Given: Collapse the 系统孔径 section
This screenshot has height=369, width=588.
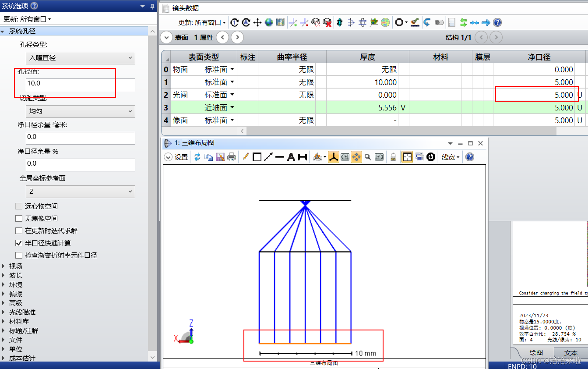Looking at the screenshot, I should pyautogui.click(x=3, y=31).
